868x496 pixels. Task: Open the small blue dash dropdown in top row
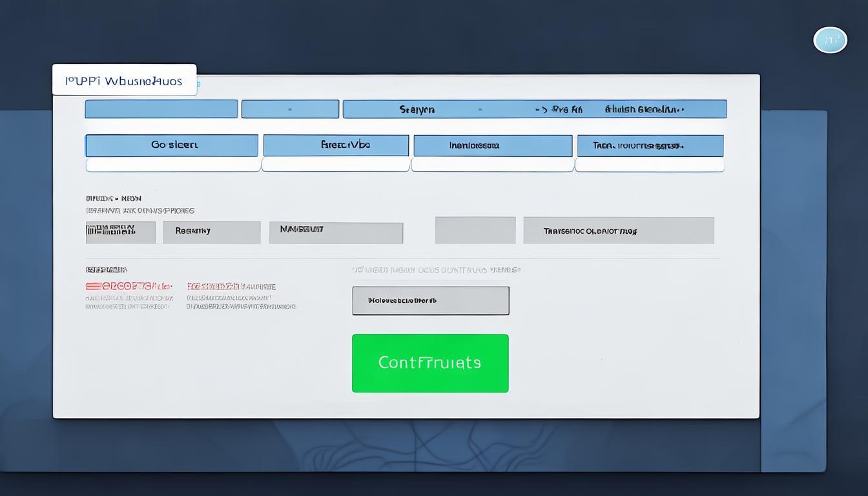point(290,109)
